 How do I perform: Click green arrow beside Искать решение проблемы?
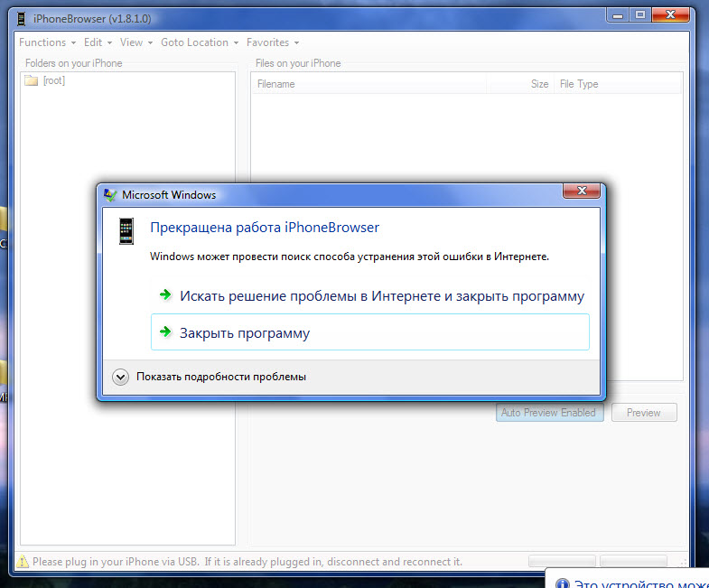(165, 295)
